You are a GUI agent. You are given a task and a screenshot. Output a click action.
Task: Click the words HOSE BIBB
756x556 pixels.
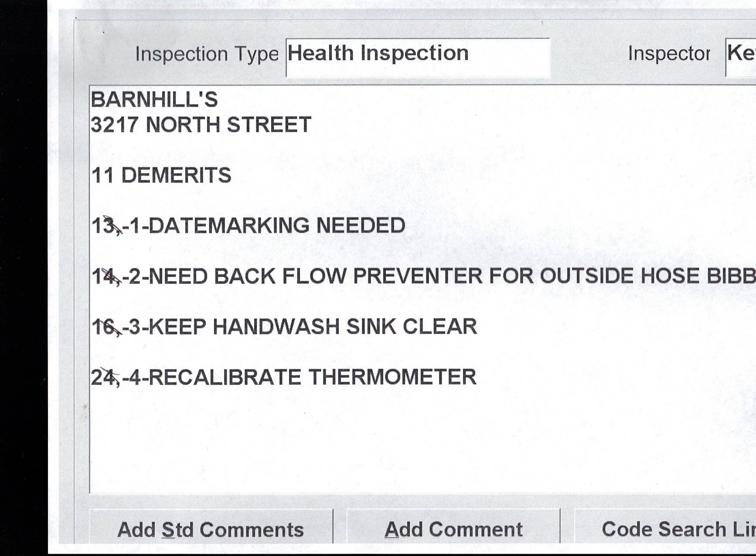coord(698,276)
